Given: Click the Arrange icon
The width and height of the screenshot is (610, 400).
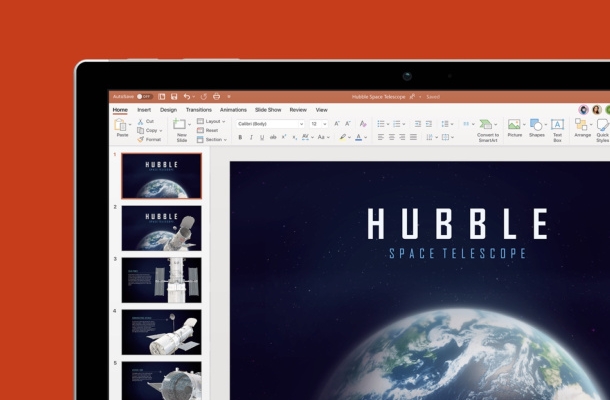Looking at the screenshot, I should (582, 125).
